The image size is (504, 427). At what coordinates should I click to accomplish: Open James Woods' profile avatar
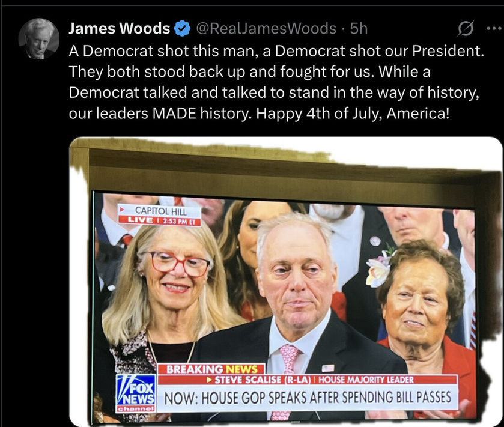(x=39, y=39)
